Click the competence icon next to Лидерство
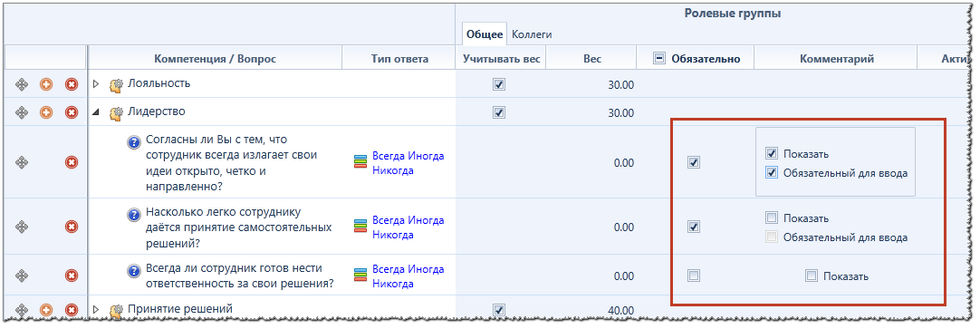This screenshot has height=329, width=980. click(x=116, y=113)
